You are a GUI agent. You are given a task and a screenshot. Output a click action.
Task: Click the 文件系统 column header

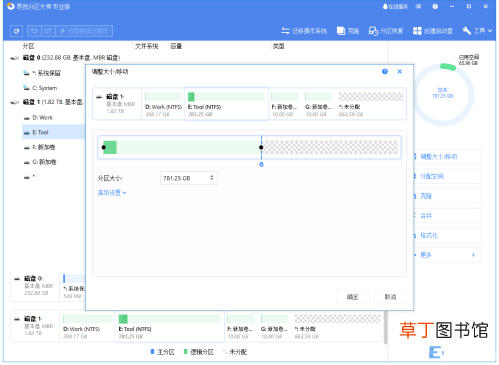tap(146, 46)
